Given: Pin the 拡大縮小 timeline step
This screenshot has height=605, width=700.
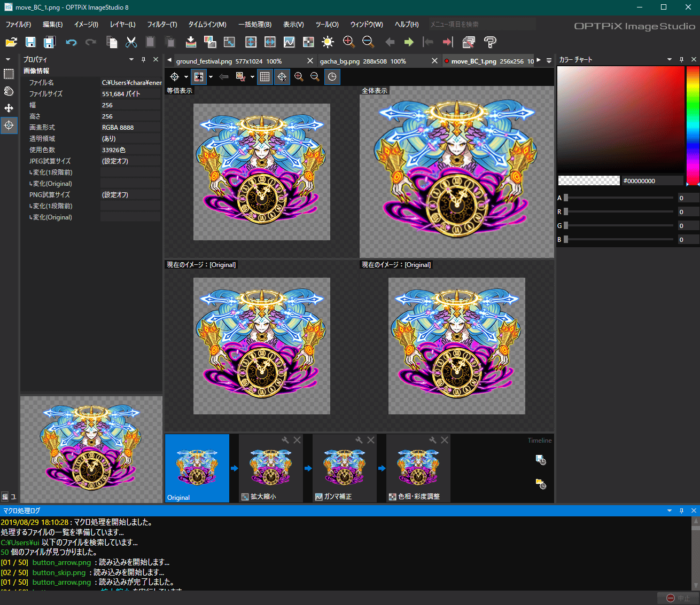Looking at the screenshot, I should [x=285, y=440].
